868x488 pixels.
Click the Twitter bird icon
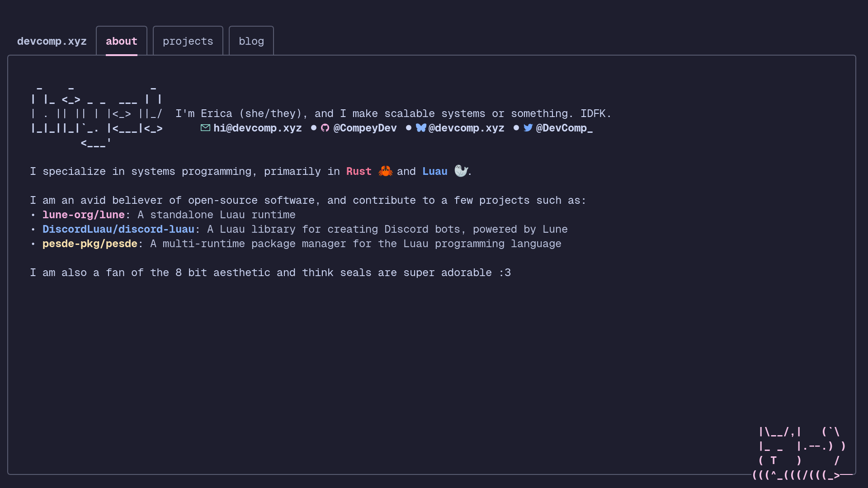[x=528, y=128]
